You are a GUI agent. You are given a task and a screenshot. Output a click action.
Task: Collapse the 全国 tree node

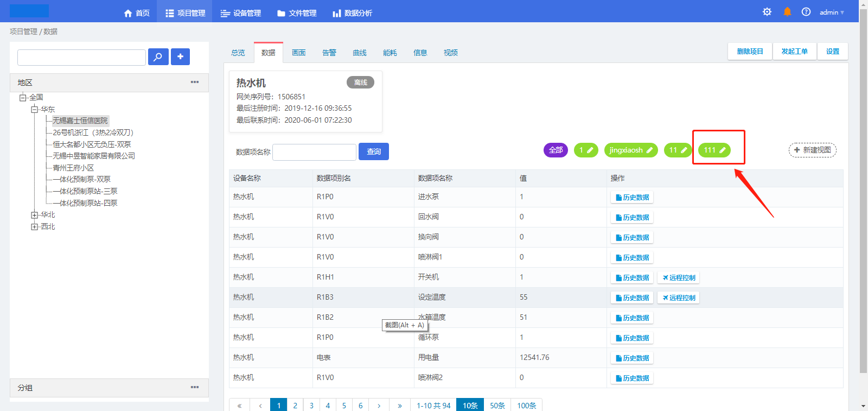[23, 98]
